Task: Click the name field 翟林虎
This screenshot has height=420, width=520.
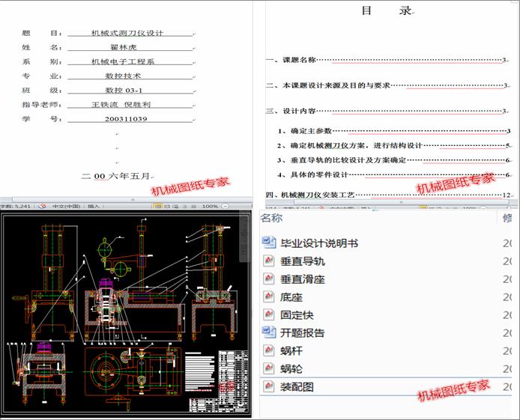Action: (124, 47)
